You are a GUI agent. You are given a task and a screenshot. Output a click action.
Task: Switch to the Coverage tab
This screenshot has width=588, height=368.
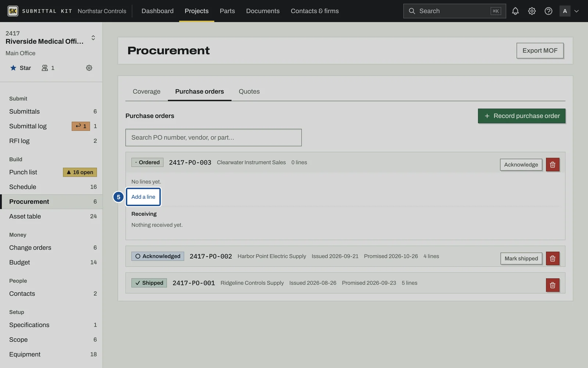click(x=146, y=91)
